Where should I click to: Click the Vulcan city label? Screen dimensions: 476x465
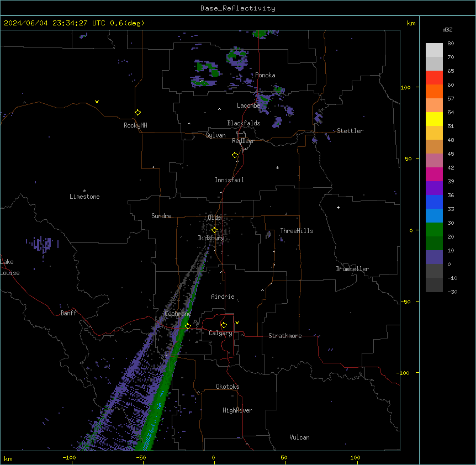tap(299, 437)
